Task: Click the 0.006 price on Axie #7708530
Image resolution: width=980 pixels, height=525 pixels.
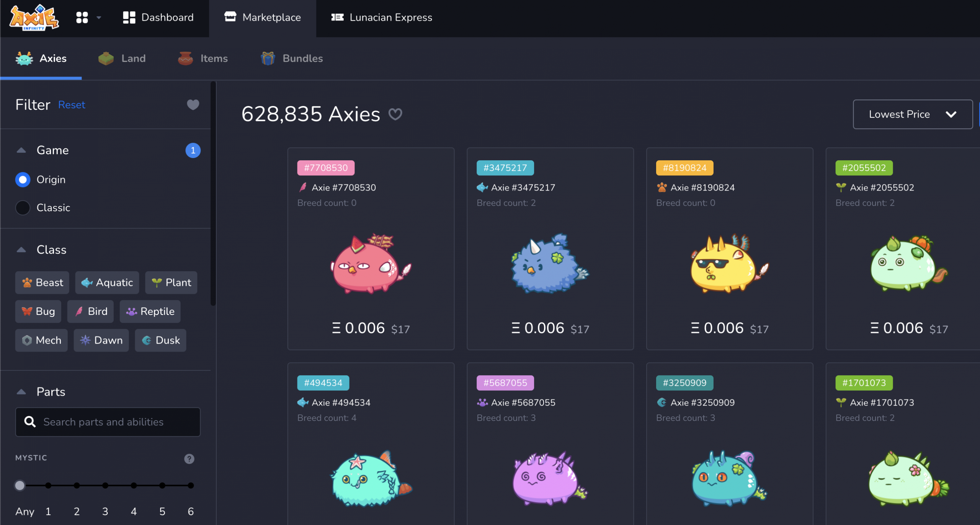Action: pos(358,328)
